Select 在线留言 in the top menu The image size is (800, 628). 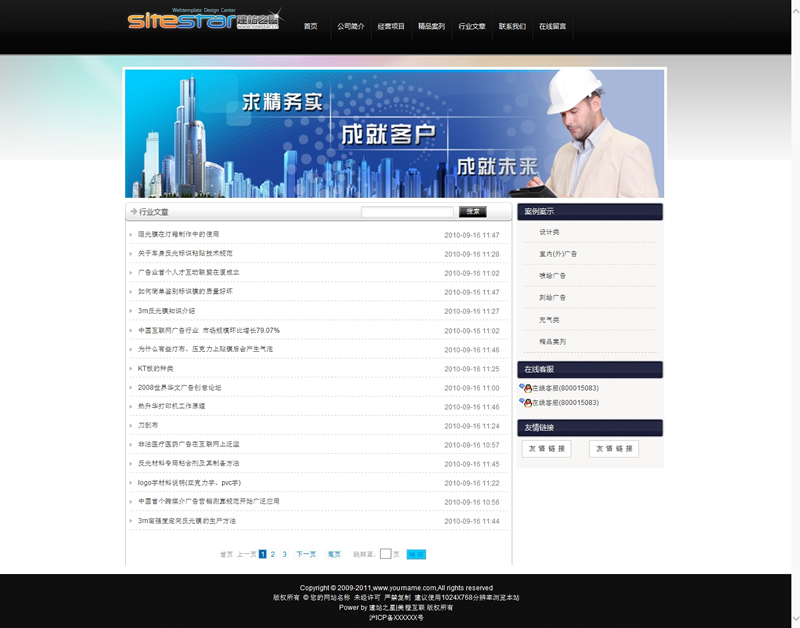pyautogui.click(x=552, y=27)
